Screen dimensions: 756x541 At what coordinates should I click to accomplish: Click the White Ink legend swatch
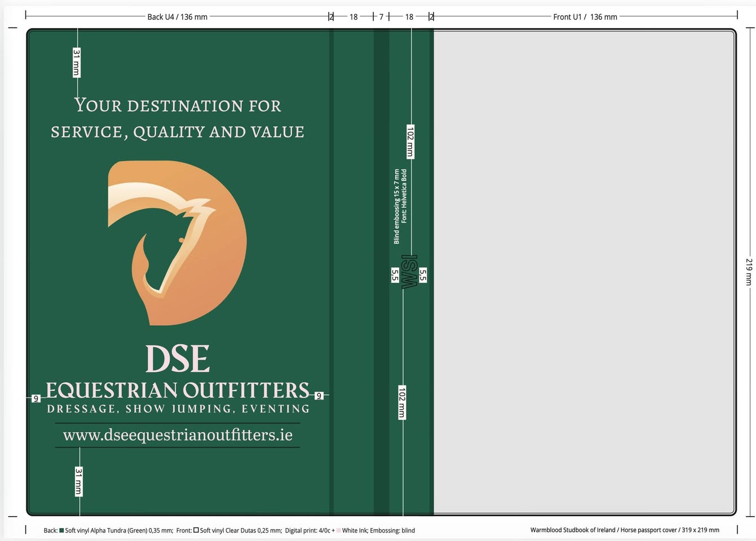[x=338, y=530]
